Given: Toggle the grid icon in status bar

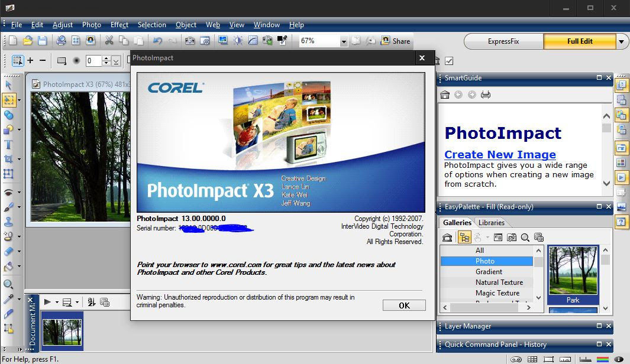Looking at the screenshot, I should pyautogui.click(x=532, y=359).
